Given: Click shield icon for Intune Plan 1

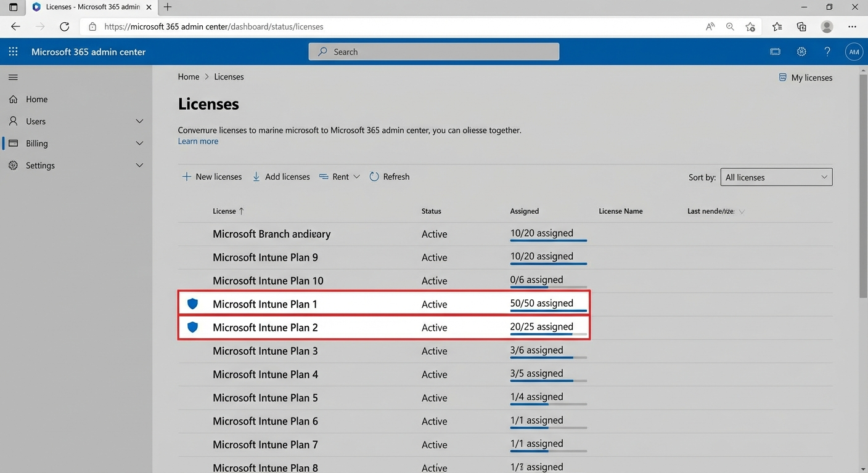Looking at the screenshot, I should tap(193, 304).
